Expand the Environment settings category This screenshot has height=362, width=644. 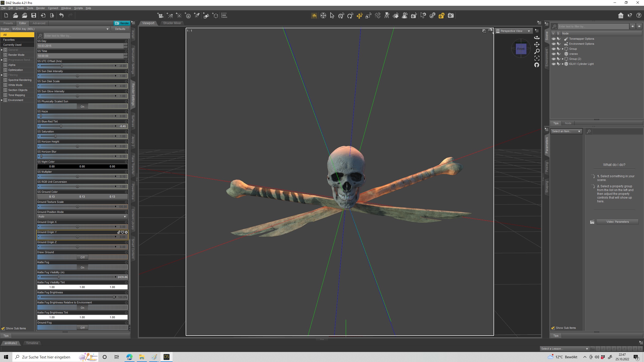coord(2,100)
